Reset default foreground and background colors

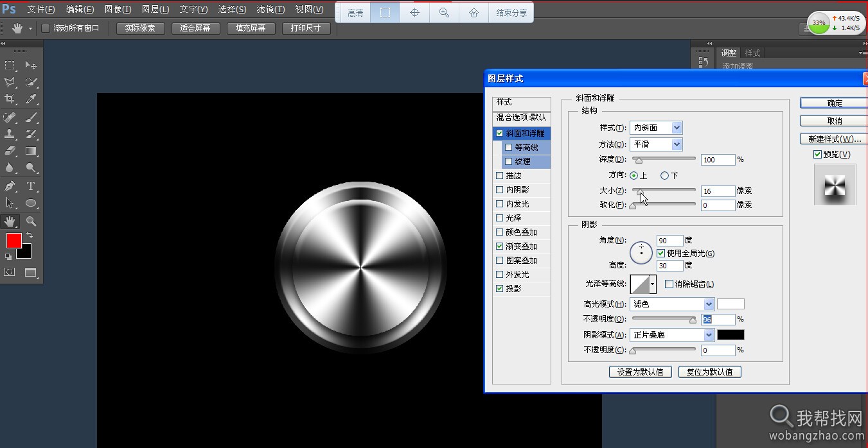coord(8,256)
